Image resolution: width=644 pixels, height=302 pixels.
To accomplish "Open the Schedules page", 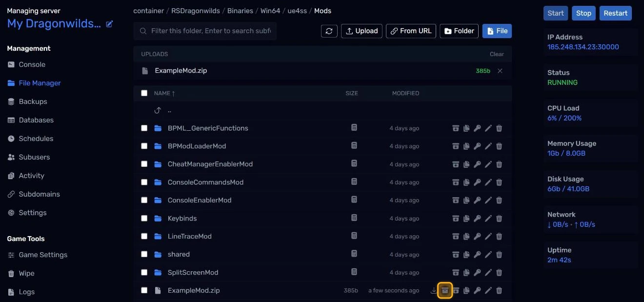I will pyautogui.click(x=36, y=139).
